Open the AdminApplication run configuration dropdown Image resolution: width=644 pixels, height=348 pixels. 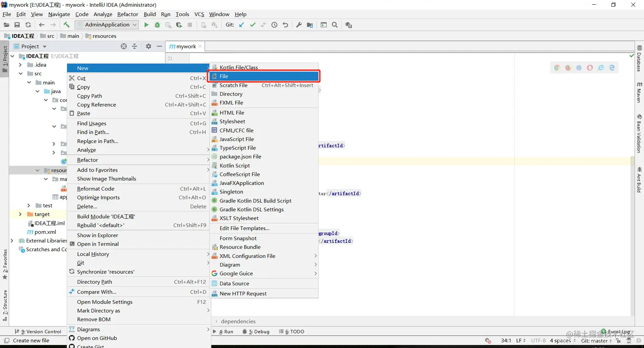coord(107,25)
